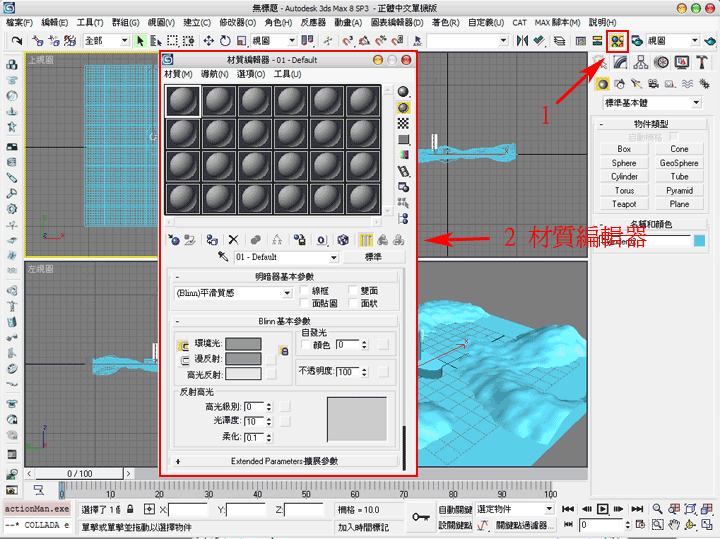This screenshot has width=720, height=539.
Task: Select the Geometry category sphere icon
Action: pyautogui.click(x=602, y=84)
